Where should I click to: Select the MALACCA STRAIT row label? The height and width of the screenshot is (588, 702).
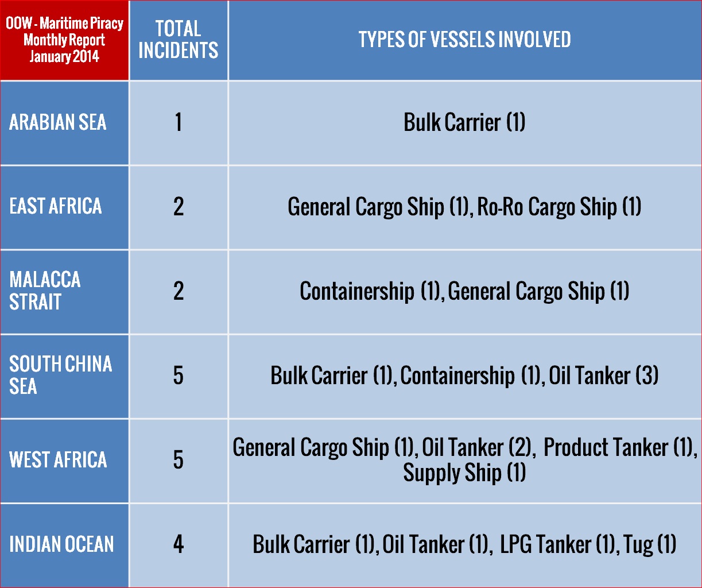[45, 291]
